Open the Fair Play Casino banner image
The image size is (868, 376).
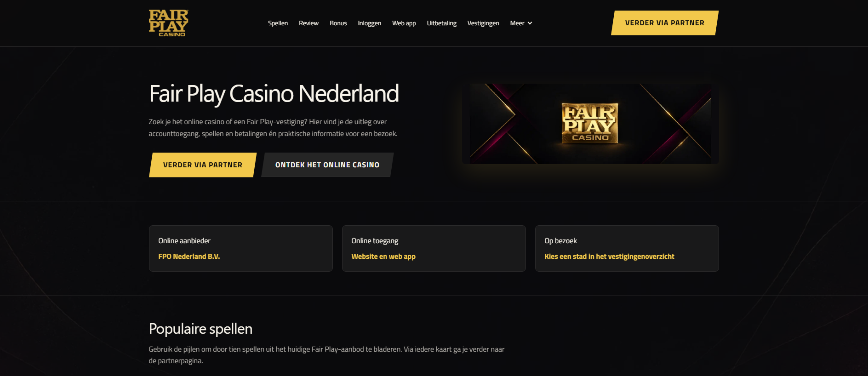(x=590, y=124)
